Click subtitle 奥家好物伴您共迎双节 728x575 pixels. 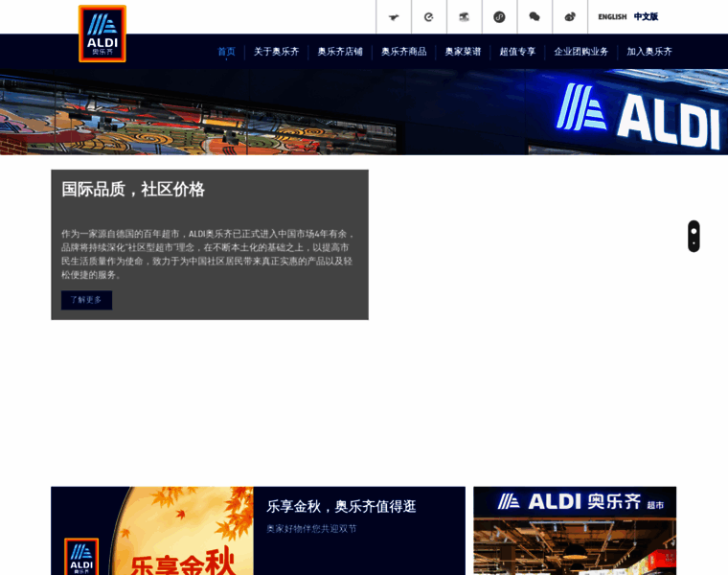tap(311, 529)
